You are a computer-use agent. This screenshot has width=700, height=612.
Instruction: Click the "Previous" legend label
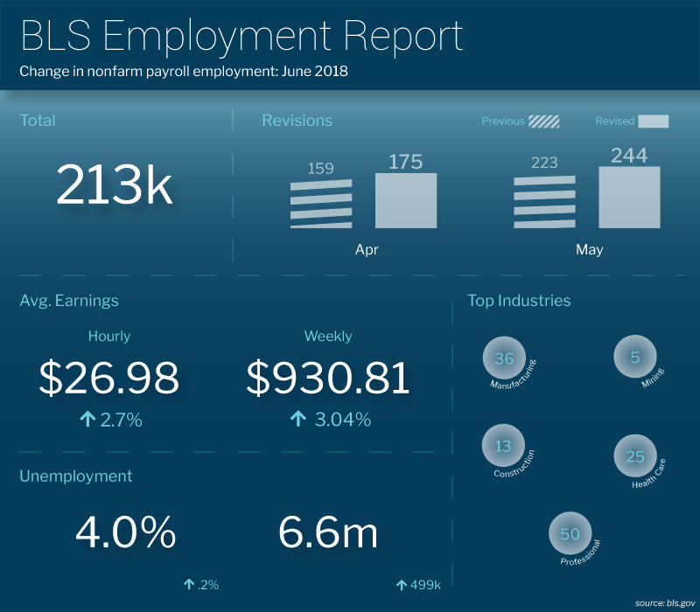tap(502, 122)
